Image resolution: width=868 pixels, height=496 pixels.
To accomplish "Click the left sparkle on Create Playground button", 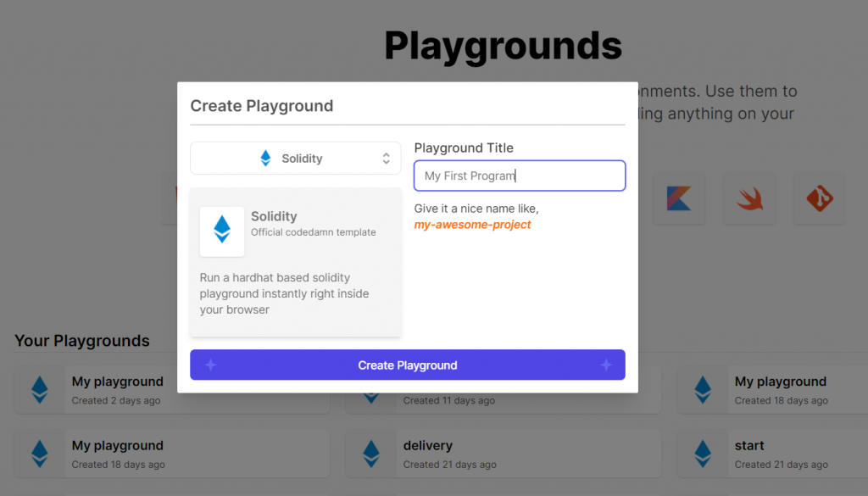I will 210,365.
